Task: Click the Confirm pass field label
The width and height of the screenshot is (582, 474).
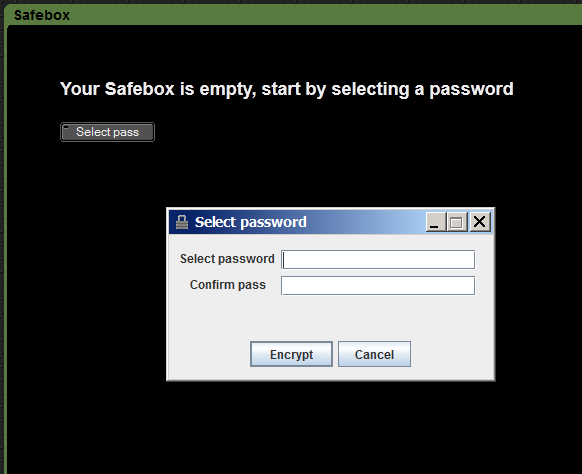Action: pyautogui.click(x=228, y=285)
